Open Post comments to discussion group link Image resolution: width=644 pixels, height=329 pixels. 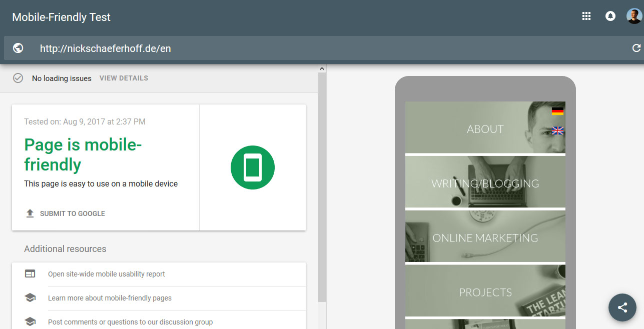(x=130, y=322)
